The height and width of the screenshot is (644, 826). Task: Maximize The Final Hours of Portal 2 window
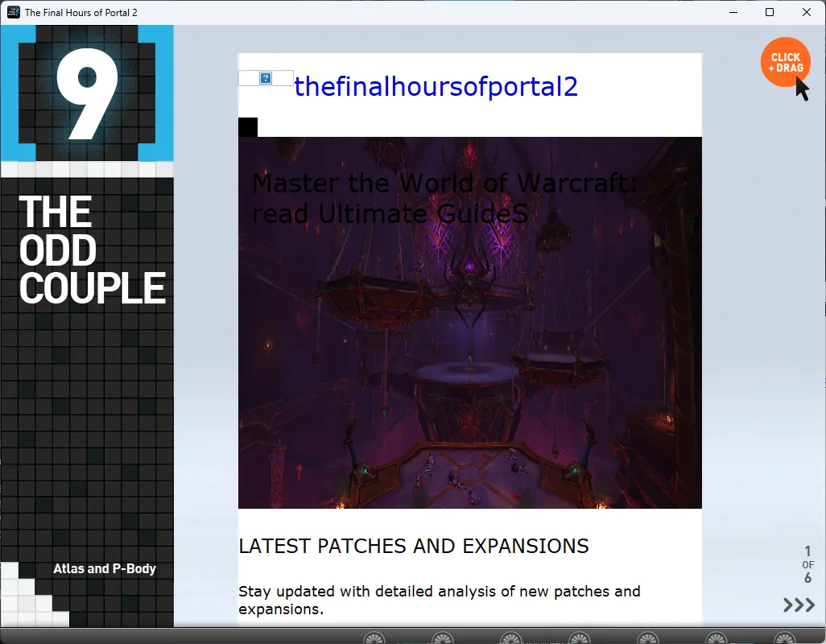point(770,12)
